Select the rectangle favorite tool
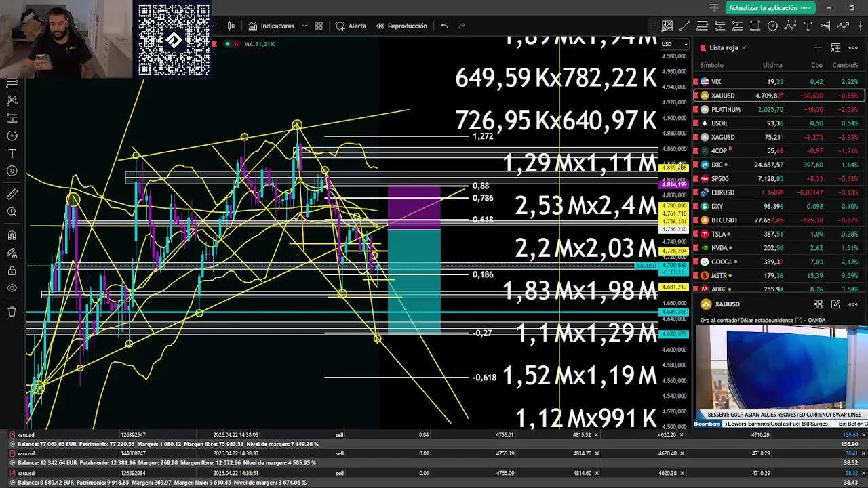This screenshot has width=868, height=488. click(x=755, y=26)
